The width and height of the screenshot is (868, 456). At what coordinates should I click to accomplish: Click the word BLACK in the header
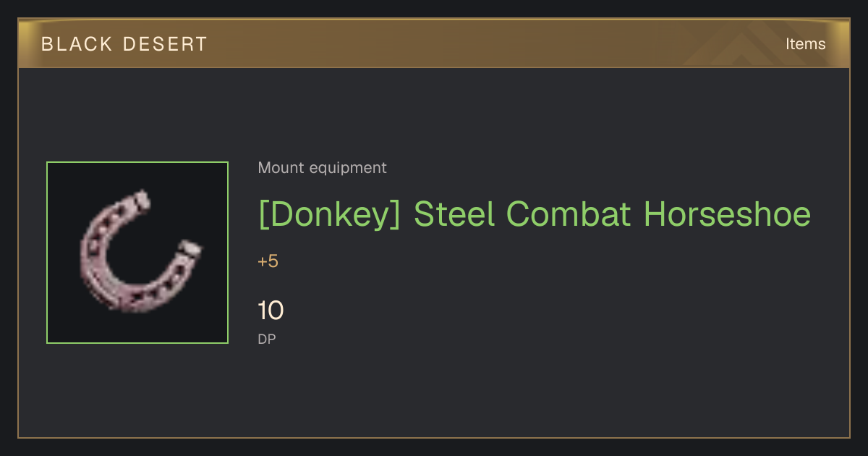[77, 44]
